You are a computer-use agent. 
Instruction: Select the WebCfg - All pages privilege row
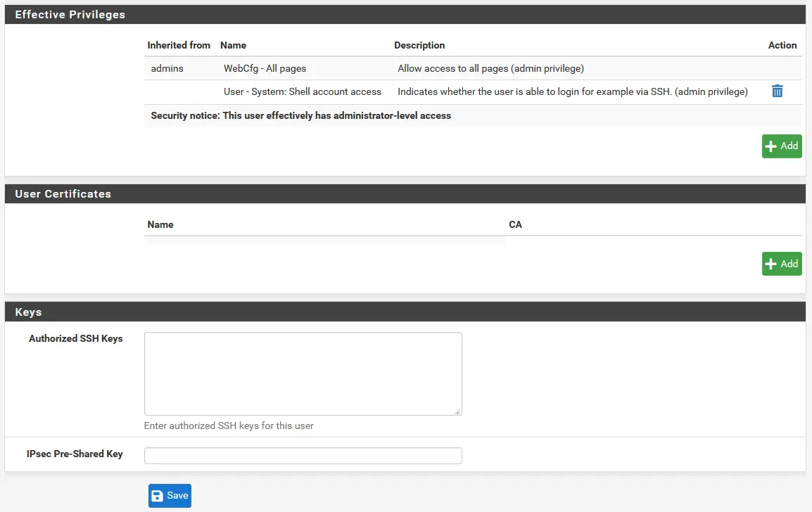pyautogui.click(x=265, y=69)
